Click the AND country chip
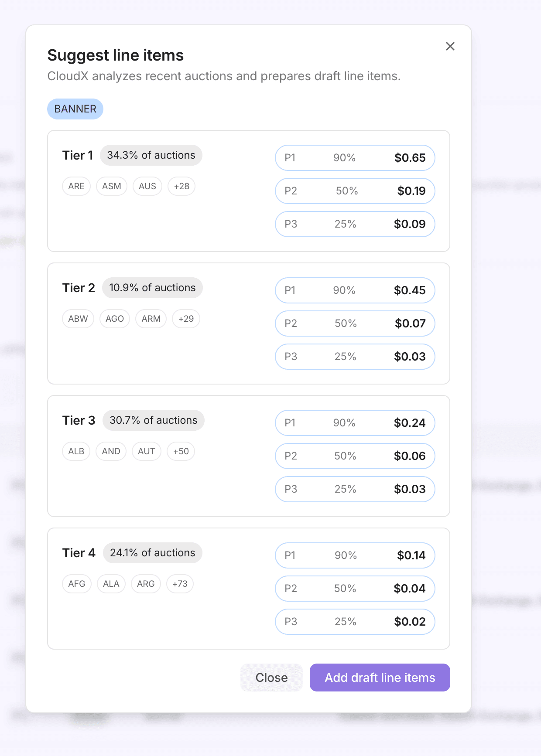 pyautogui.click(x=111, y=451)
